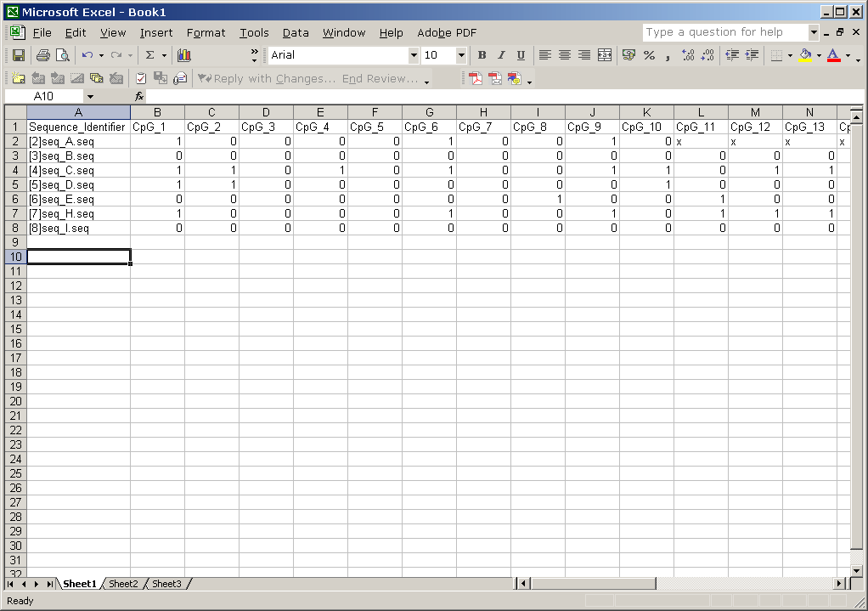Open the Fill Color dropdown arrow
The width and height of the screenshot is (868, 611).
820,55
